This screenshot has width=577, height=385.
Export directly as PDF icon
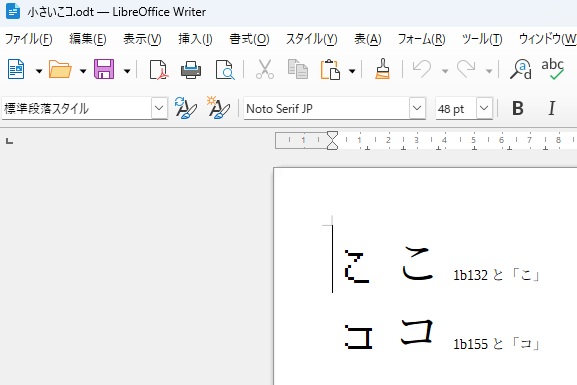tap(159, 70)
